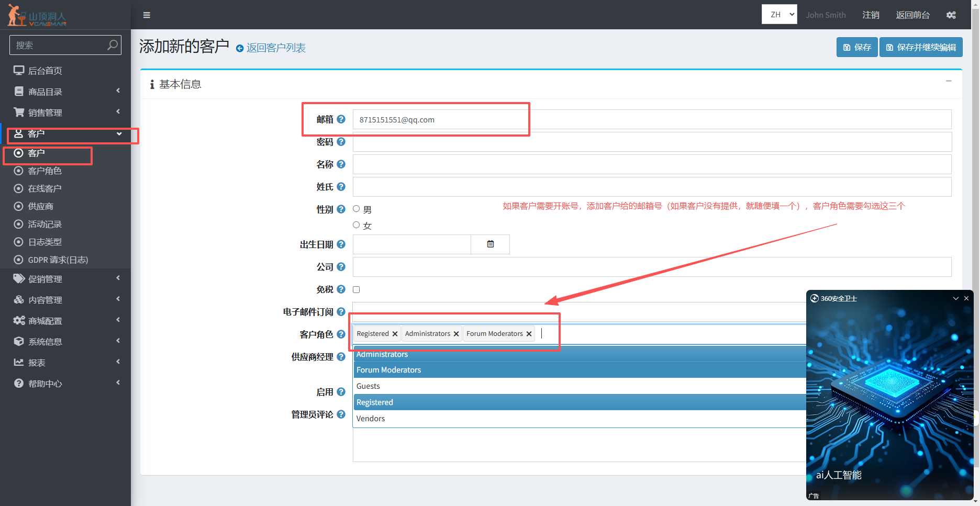The image size is (980, 506).
Task: Select the 男 gender radio button
Action: click(357, 209)
